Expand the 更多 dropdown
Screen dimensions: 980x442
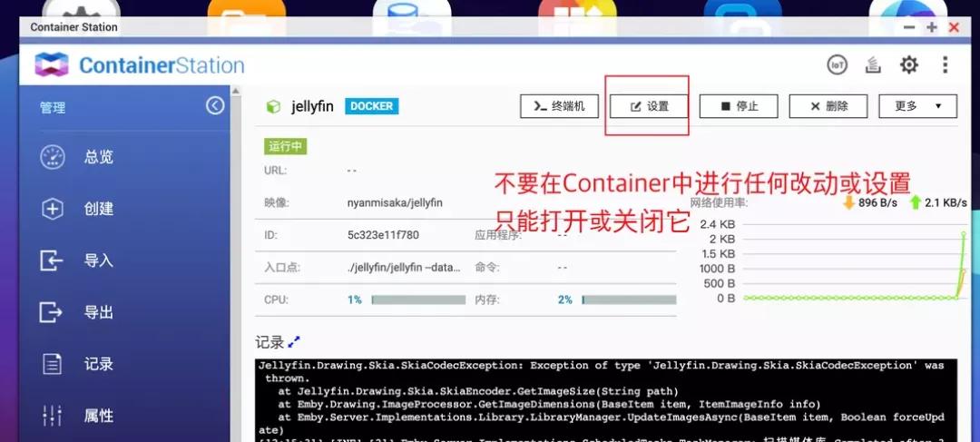(x=917, y=106)
